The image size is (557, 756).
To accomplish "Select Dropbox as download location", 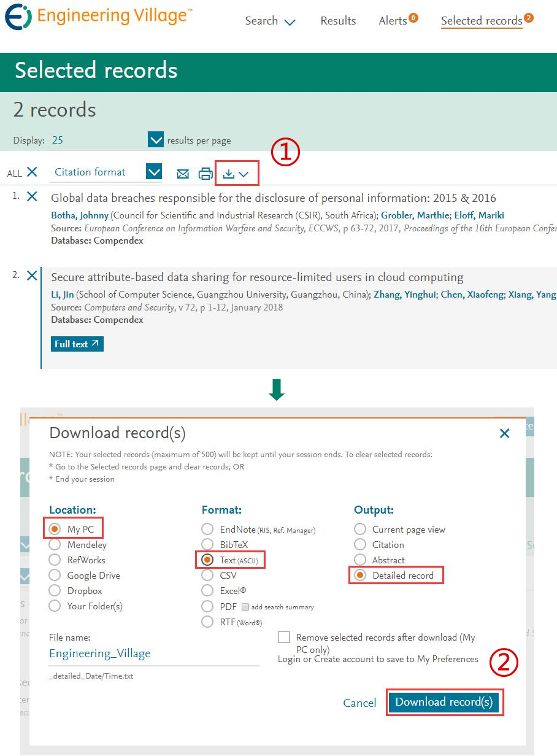I will [x=55, y=590].
